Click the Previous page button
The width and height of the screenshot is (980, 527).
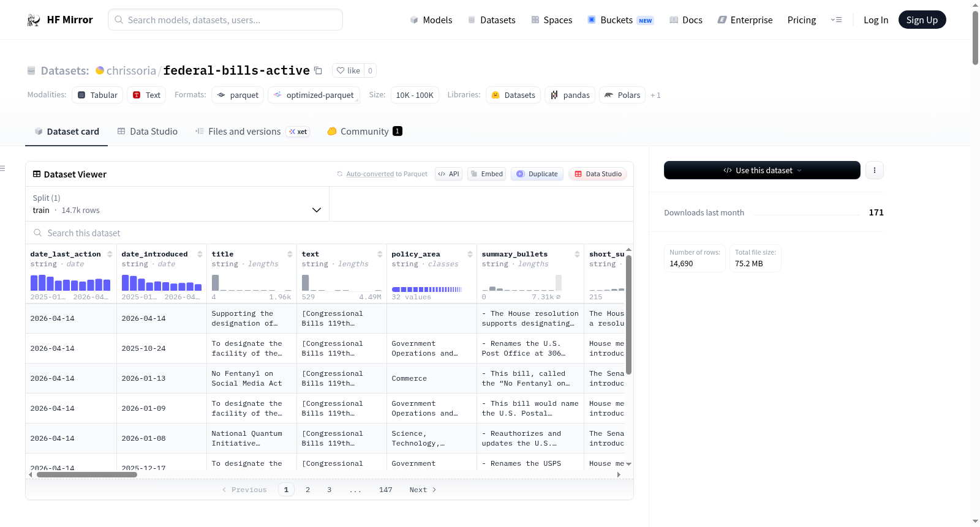pyautogui.click(x=244, y=490)
